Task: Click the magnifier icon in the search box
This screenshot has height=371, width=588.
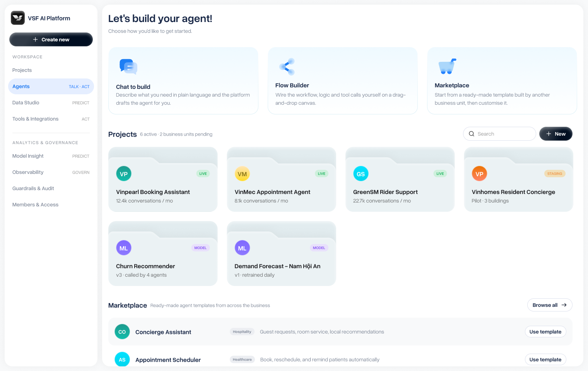Action: (472, 134)
